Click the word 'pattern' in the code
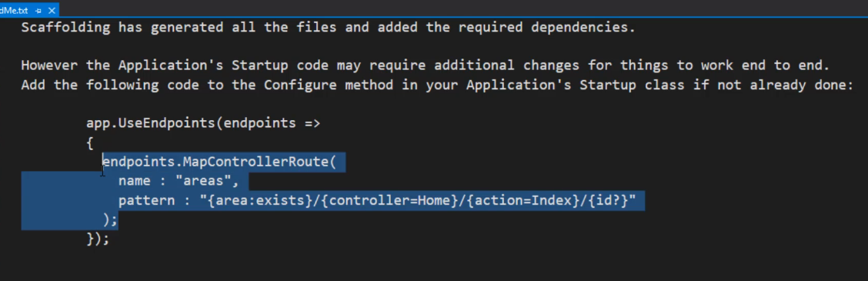This screenshot has height=281, width=868. point(147,200)
